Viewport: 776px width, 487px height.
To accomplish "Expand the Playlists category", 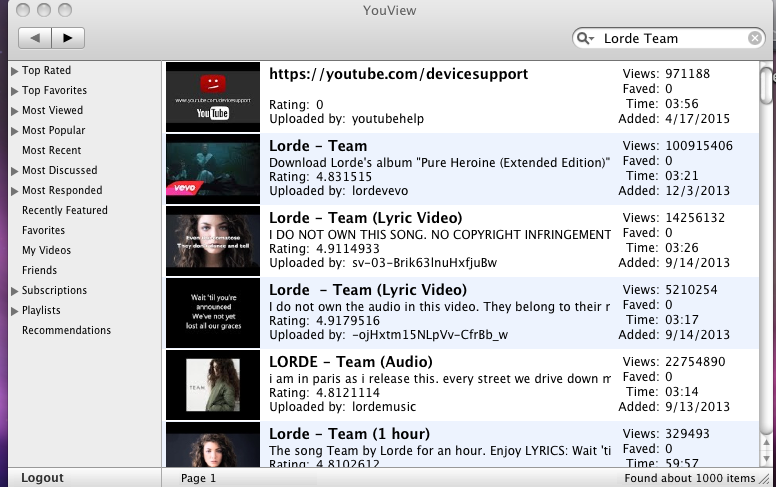I will click(14, 311).
